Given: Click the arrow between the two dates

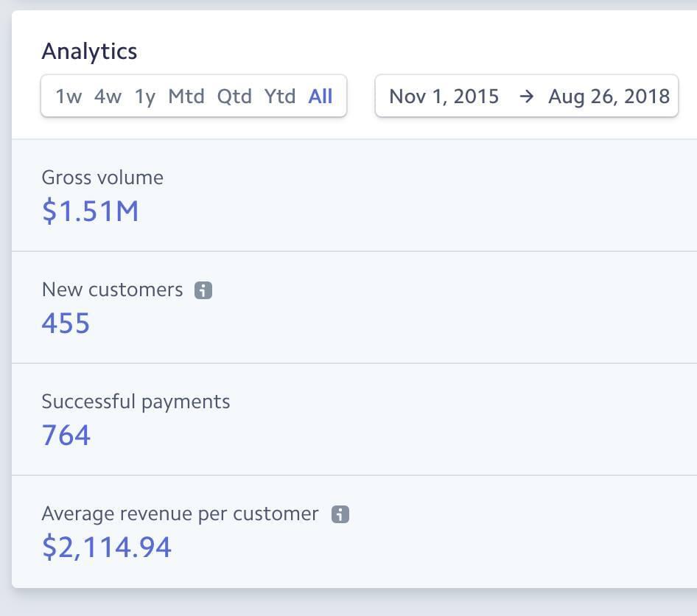Looking at the screenshot, I should click(526, 97).
